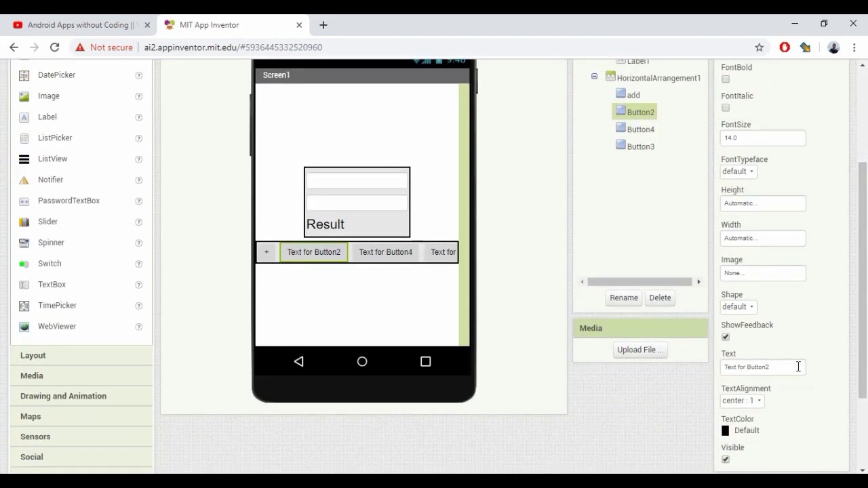Open help for TimePicker
Image resolution: width=868 pixels, height=488 pixels.
[139, 306]
